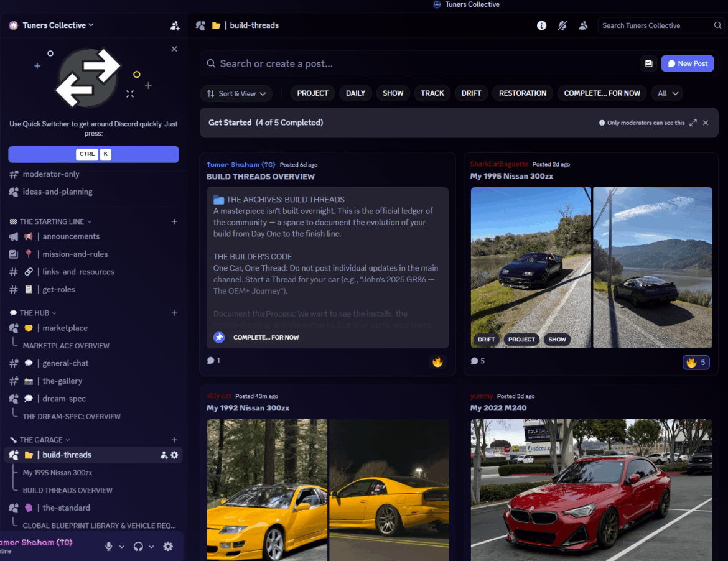Filter posts by DAILY tag
The width and height of the screenshot is (728, 561).
pos(356,93)
